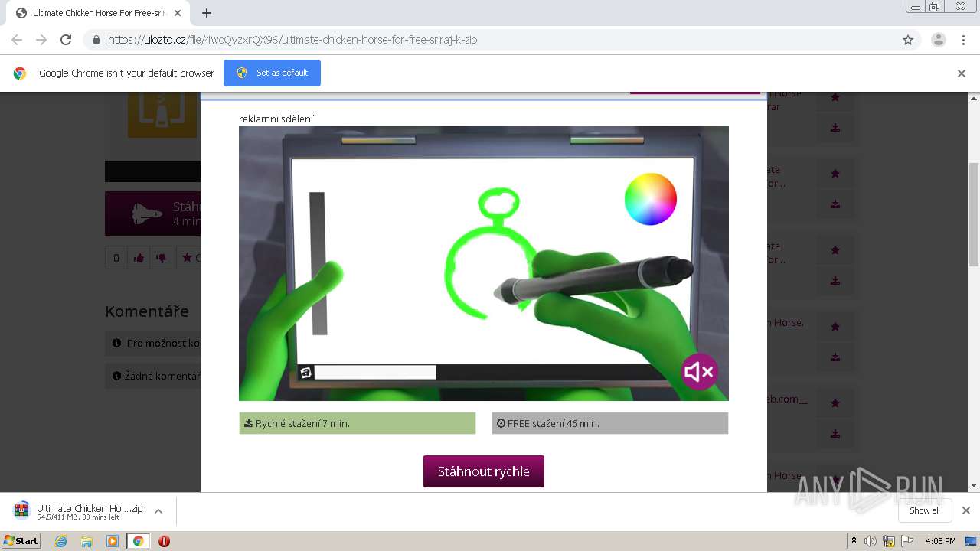The width and height of the screenshot is (980, 551).
Task: Reload the current page
Action: (66, 40)
